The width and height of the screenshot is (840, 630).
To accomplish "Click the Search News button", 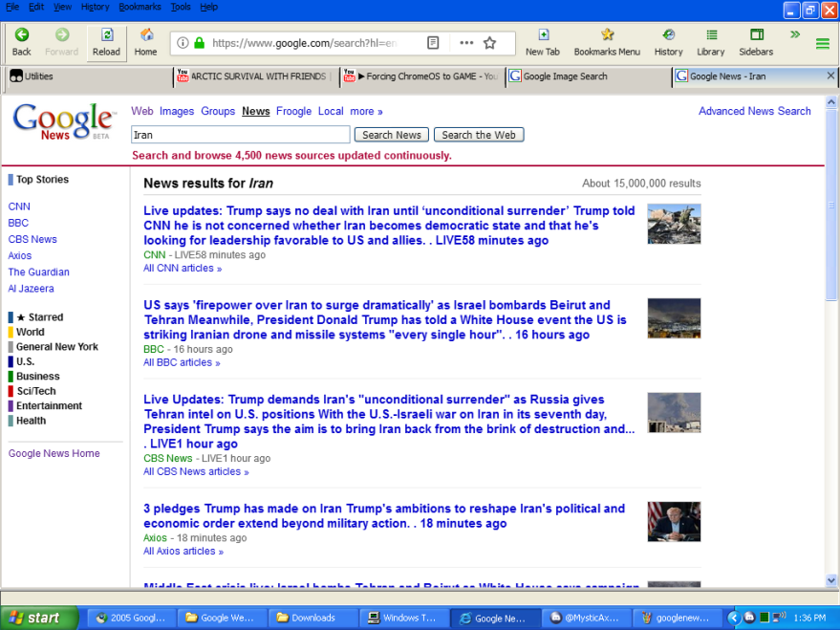I will [x=392, y=135].
